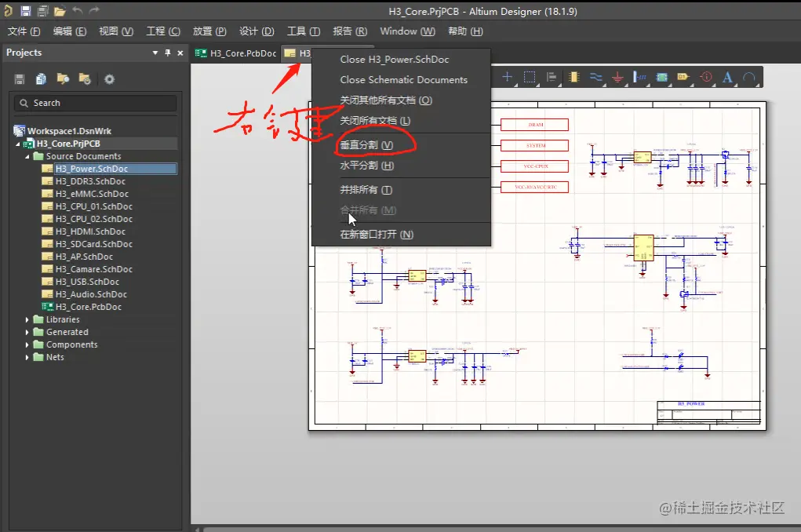This screenshot has height=532, width=801.
Task: Click Save All icon in title bar
Action: point(43,11)
